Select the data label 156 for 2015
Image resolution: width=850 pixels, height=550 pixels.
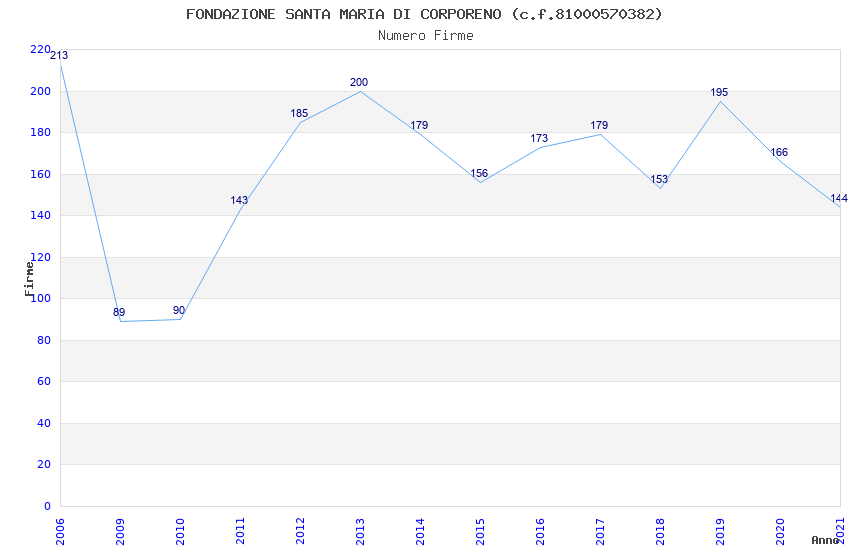[x=479, y=173]
